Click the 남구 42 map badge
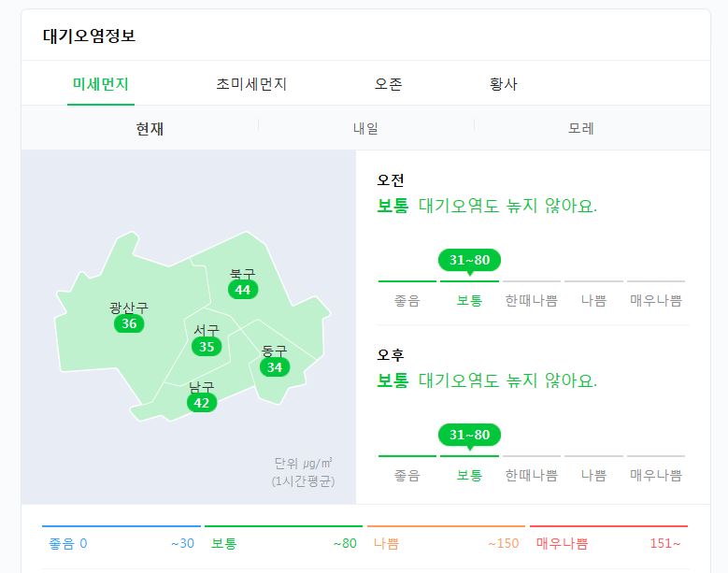728x573 pixels. [202, 403]
